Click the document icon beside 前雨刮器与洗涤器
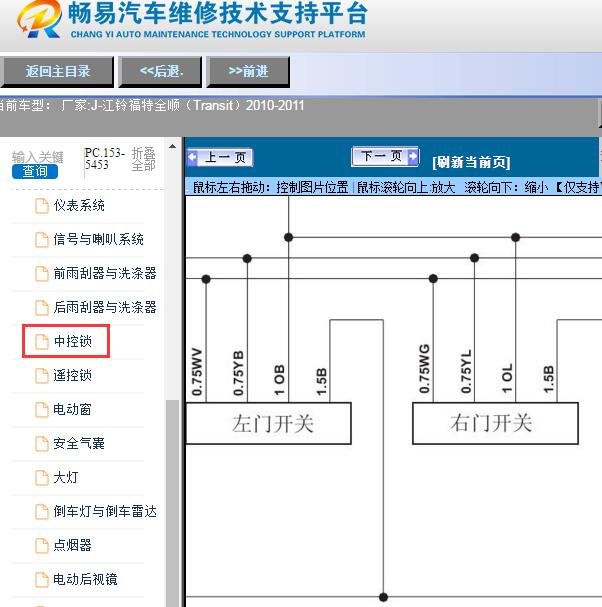 pos(41,274)
